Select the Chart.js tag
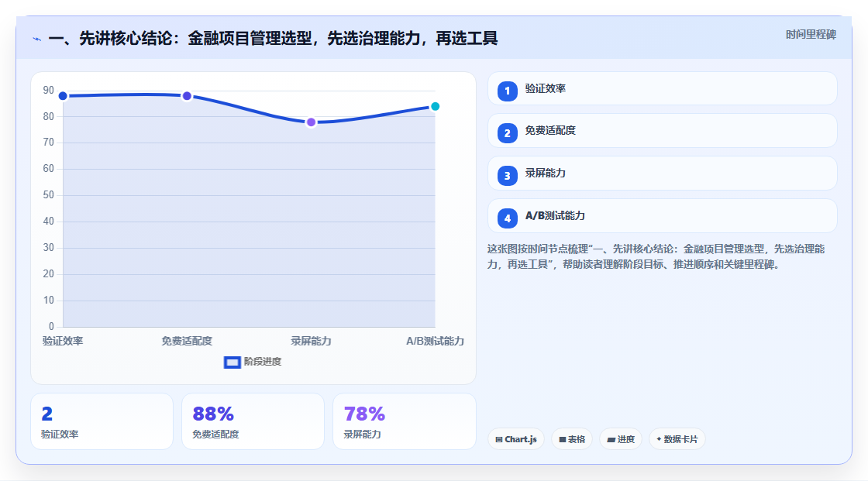 click(516, 439)
